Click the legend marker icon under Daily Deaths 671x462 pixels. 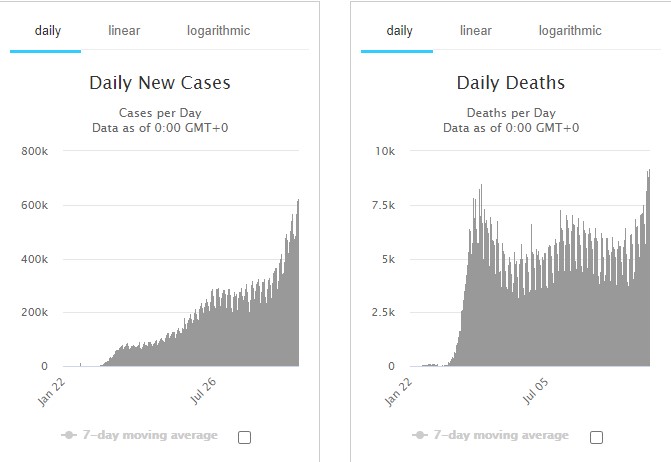coord(421,435)
